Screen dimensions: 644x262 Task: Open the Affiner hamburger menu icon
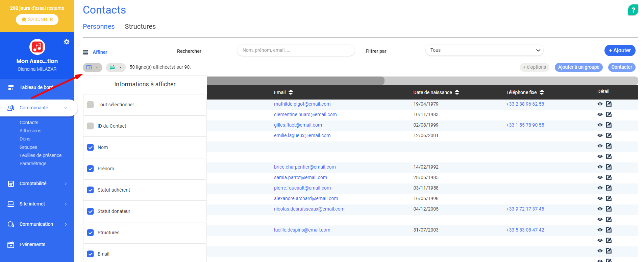[85, 52]
